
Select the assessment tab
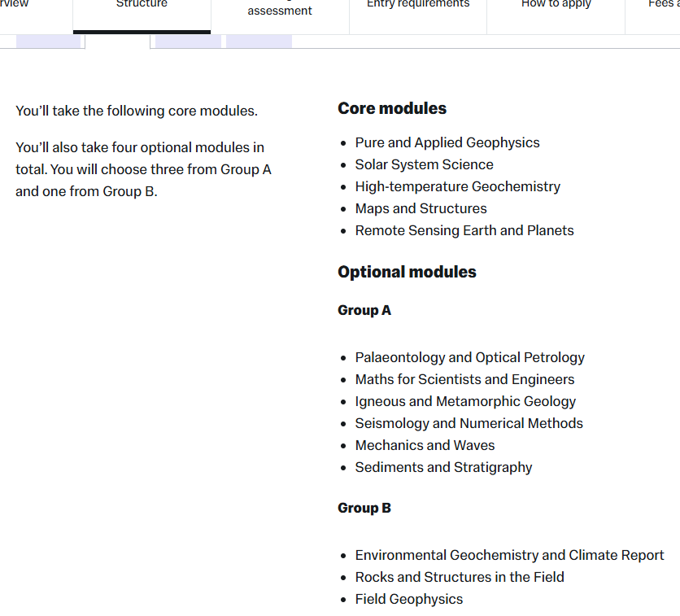click(x=280, y=11)
